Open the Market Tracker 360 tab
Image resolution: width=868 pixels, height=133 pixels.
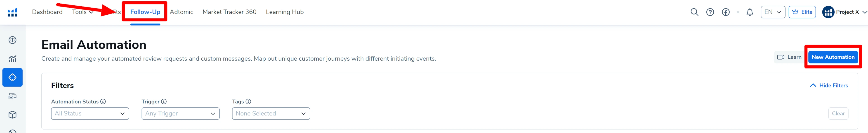[x=229, y=12]
